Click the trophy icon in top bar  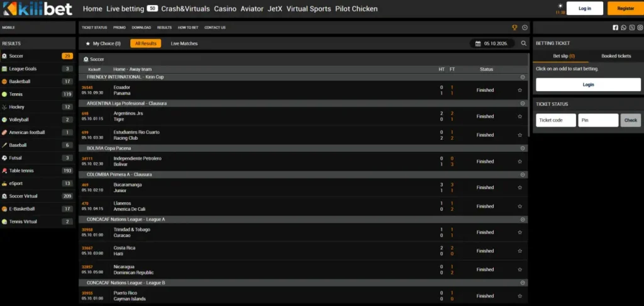(x=514, y=28)
